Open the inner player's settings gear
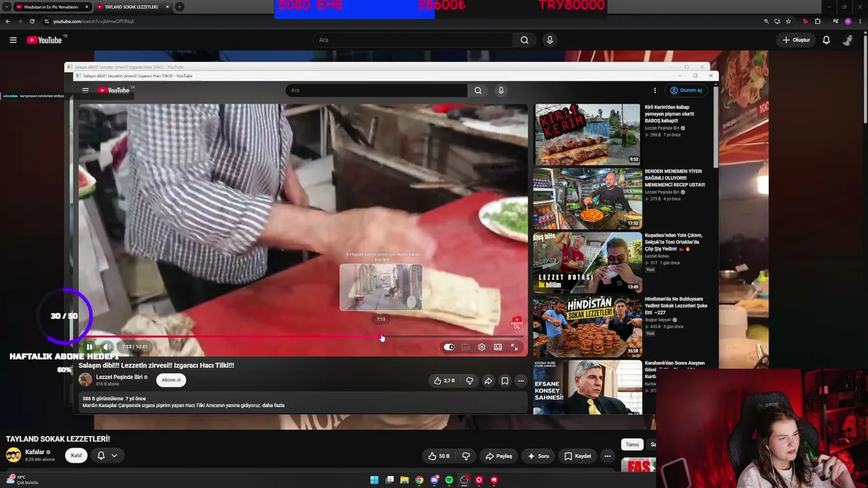Screen dimensions: 868x488 pyautogui.click(x=481, y=347)
